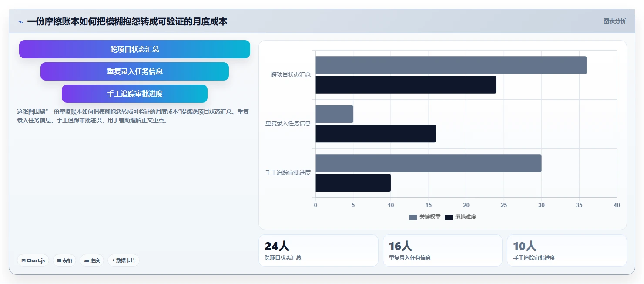Select the 手工追踪审批进度 funnel bar
The width and height of the screenshot is (644, 284).
(134, 94)
